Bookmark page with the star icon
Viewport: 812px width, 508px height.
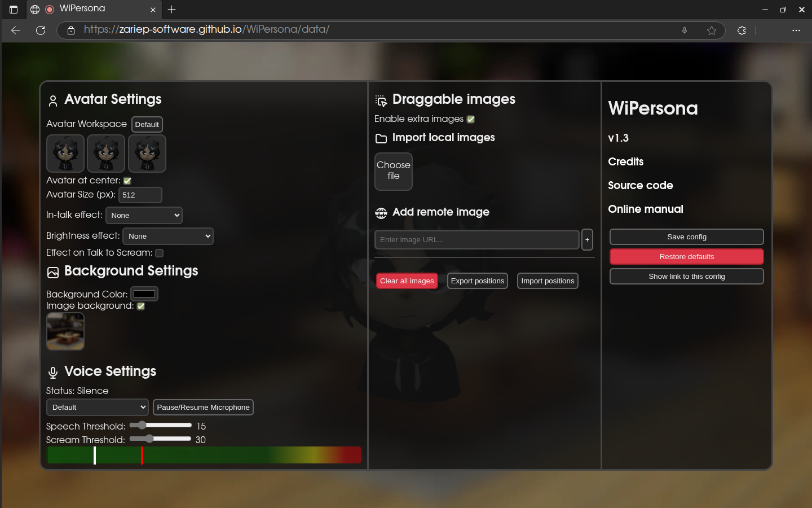[712, 30]
